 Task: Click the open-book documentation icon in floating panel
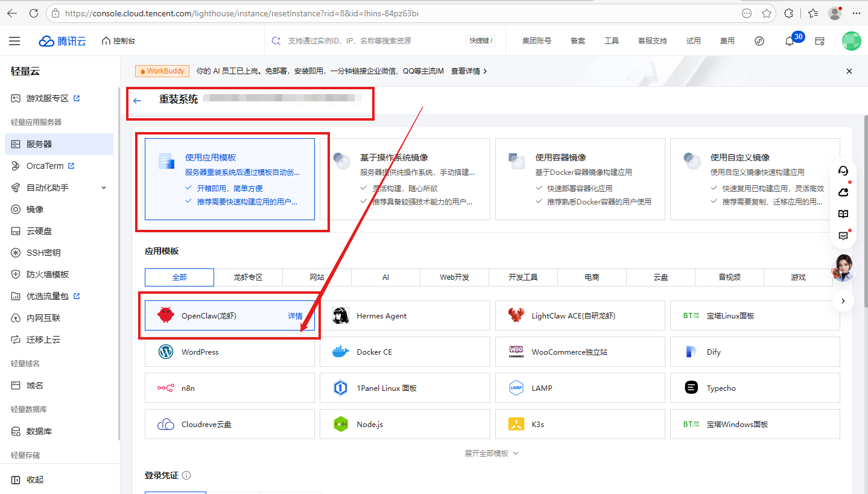click(x=843, y=214)
